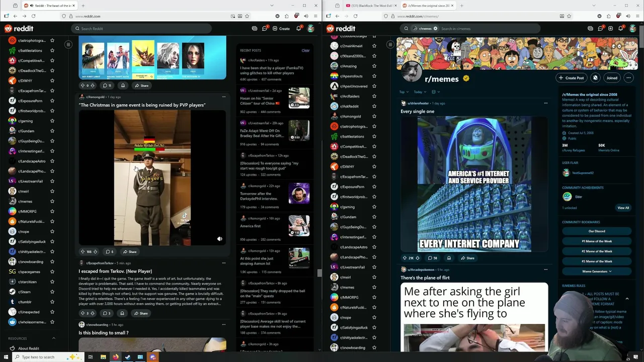
Task: Favorite r/tumblr in left window's sidebar
Action: 52,302
